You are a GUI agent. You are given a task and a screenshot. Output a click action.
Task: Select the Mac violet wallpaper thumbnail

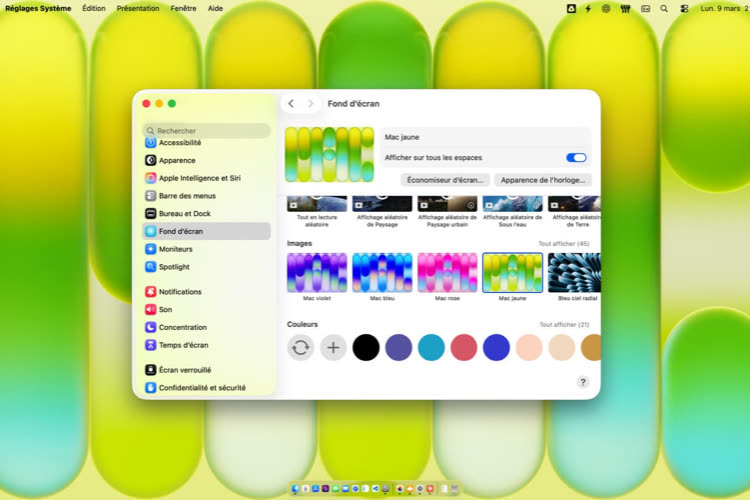(x=316, y=272)
